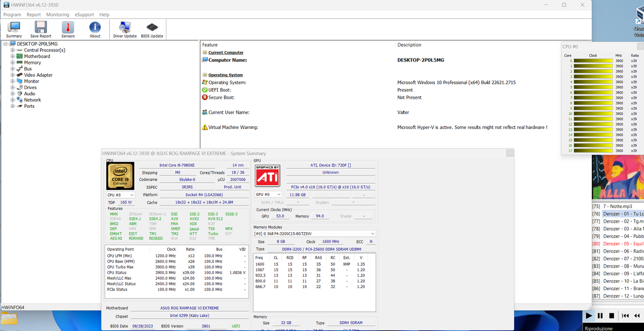Screen dimensions: 644x331
Task: Expand the Drives tree node
Action: (13, 88)
